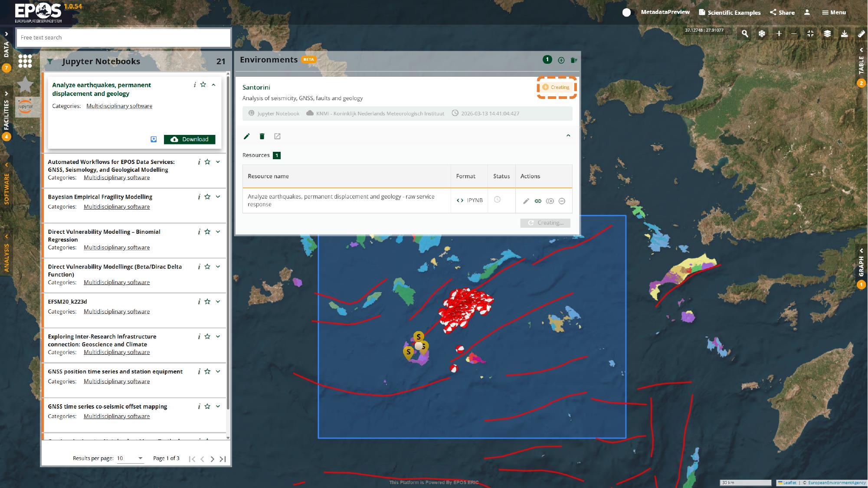Favorite the Bayesian Empirical Fragility Modelling notebook
The width and height of the screenshot is (868, 488).
coord(207,197)
